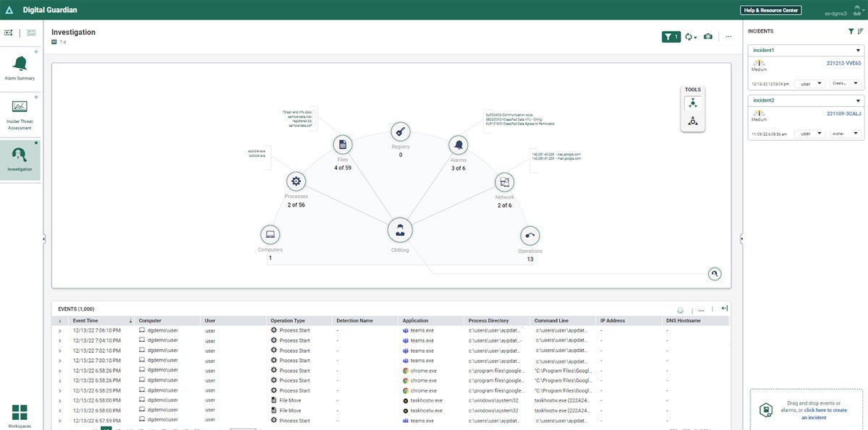Image resolution: width=868 pixels, height=430 pixels.
Task: Select the hierarchical layout tool in the TOOLS panel
Action: pyautogui.click(x=693, y=121)
